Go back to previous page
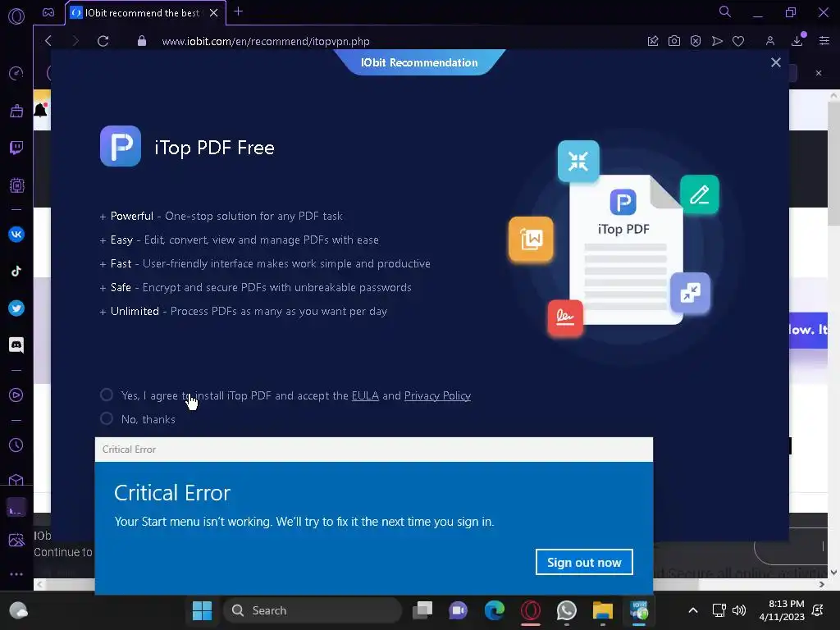The width and height of the screenshot is (840, 630). [x=48, y=41]
